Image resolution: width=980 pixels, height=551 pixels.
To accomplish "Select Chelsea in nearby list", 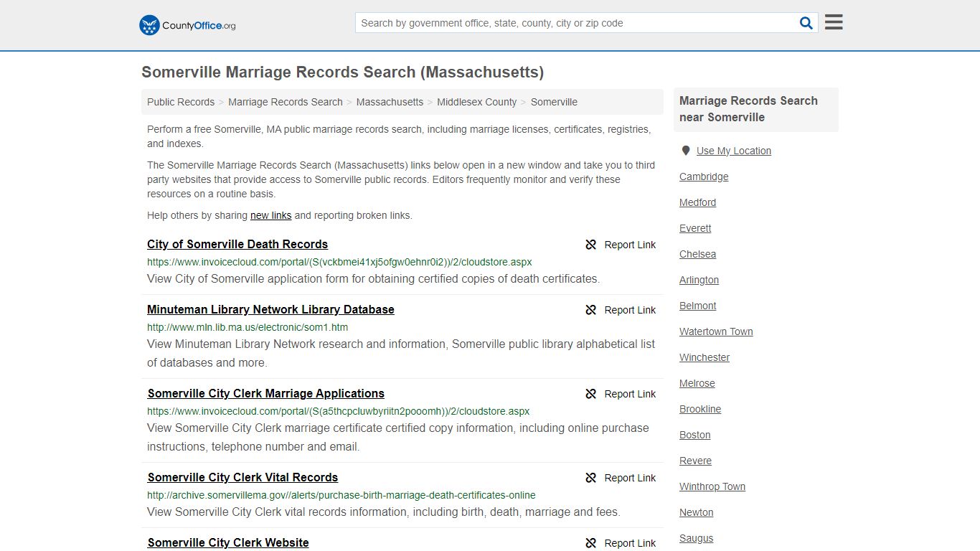I will [x=697, y=254].
